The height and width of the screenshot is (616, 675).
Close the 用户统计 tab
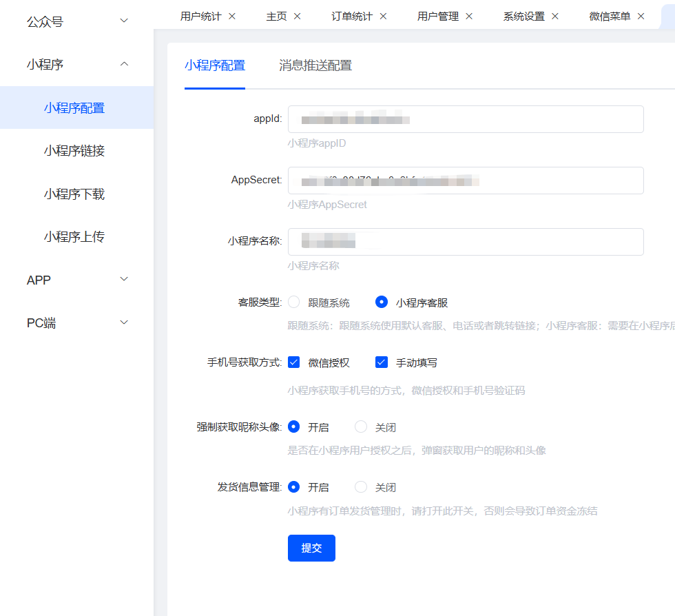tap(231, 16)
